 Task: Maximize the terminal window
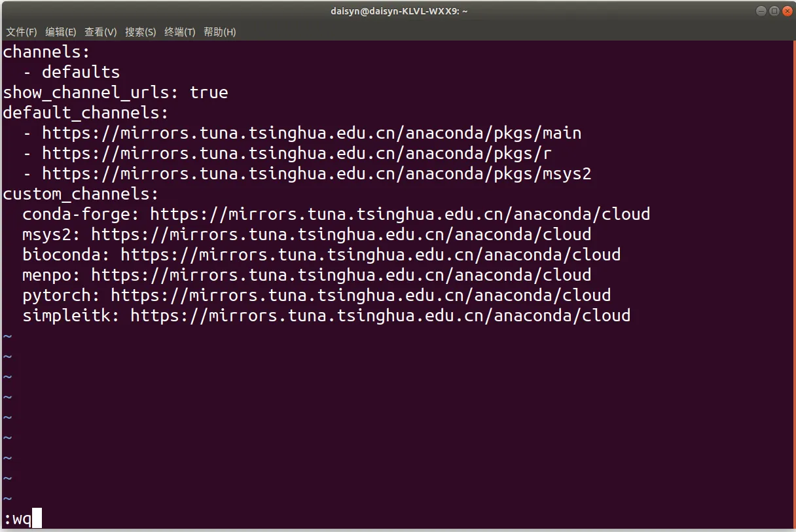(774, 10)
